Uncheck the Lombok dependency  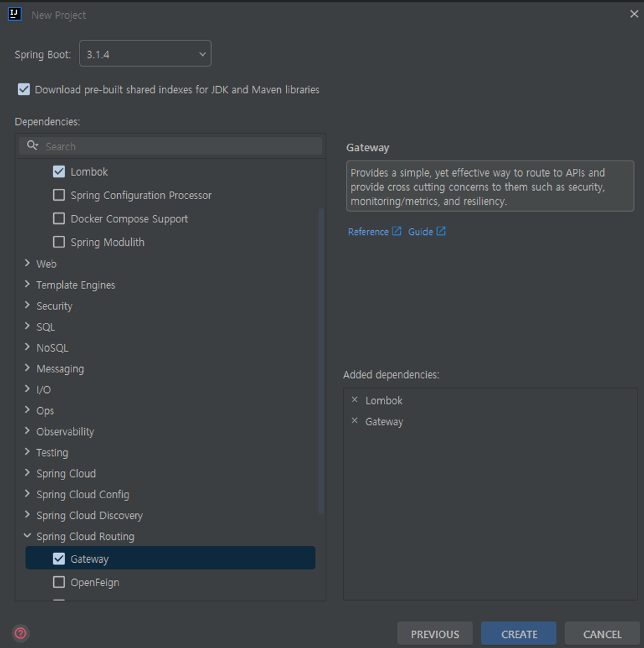click(x=59, y=171)
